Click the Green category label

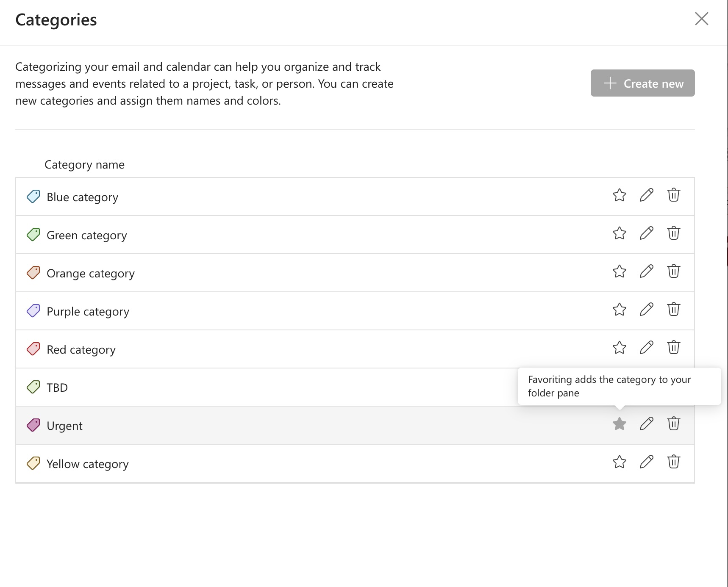tap(87, 235)
